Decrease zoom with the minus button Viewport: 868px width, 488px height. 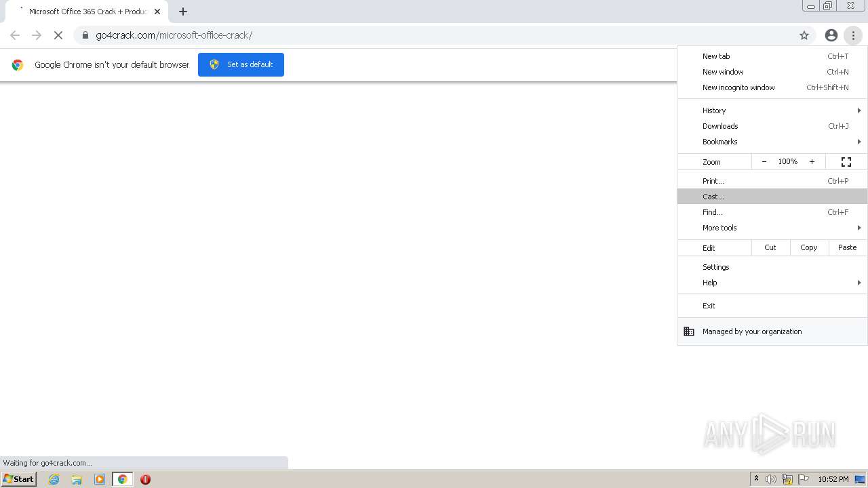coord(764,162)
